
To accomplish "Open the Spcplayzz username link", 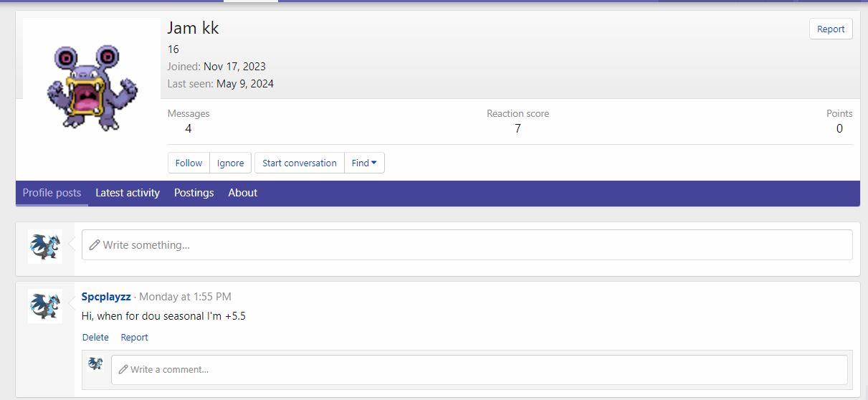I will 106,296.
